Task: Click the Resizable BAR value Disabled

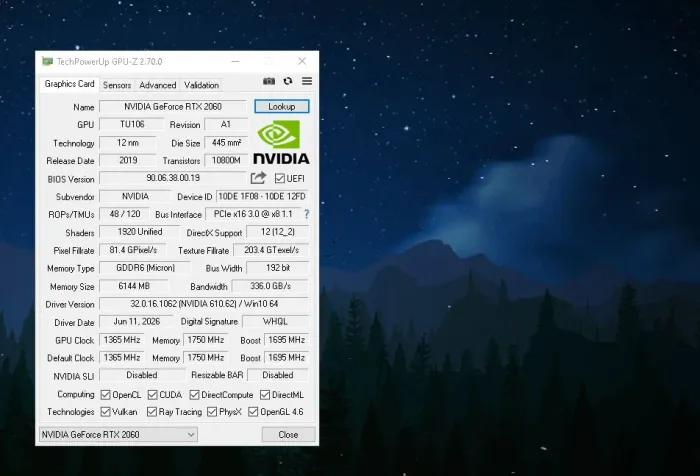Action: (278, 376)
